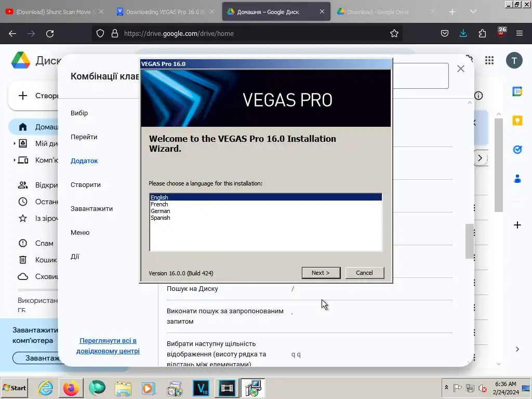Select French installation language
The image size is (532, 399).
(266, 204)
